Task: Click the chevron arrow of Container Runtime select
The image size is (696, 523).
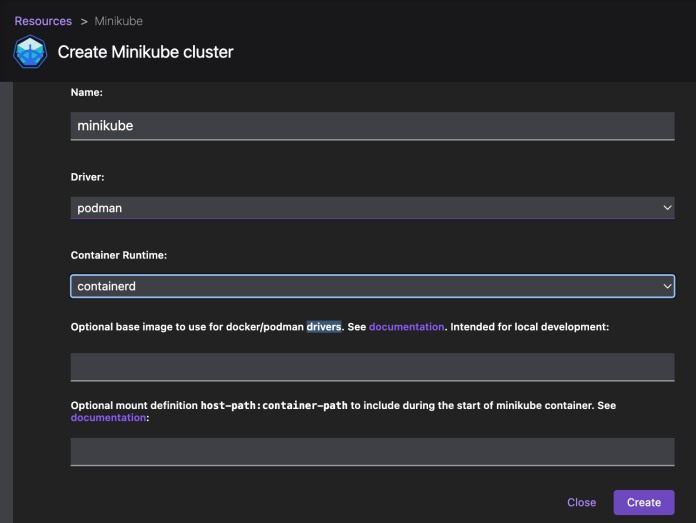Action: tap(667, 286)
